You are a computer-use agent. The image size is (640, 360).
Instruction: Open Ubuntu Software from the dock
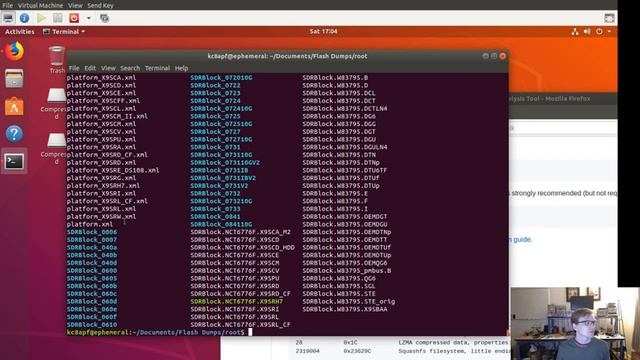[14, 106]
